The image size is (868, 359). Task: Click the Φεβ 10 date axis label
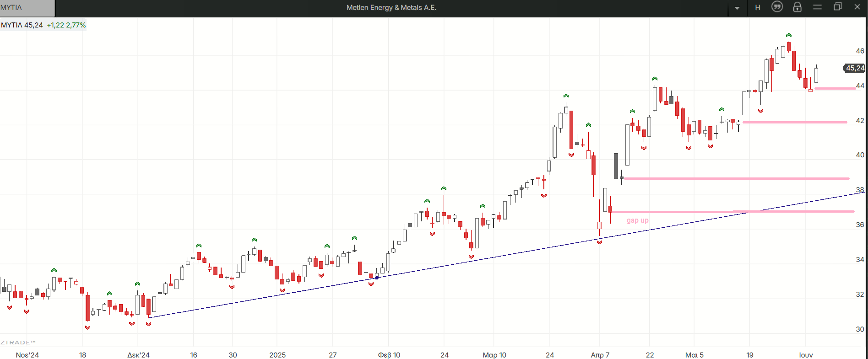pos(389,355)
